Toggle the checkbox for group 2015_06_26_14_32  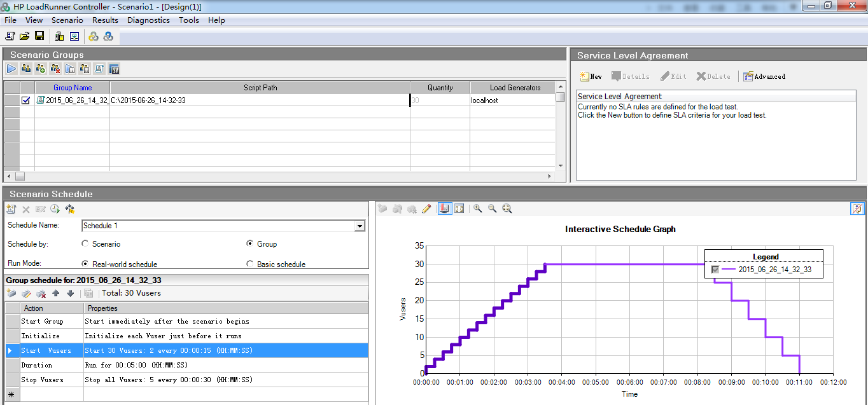pyautogui.click(x=26, y=100)
